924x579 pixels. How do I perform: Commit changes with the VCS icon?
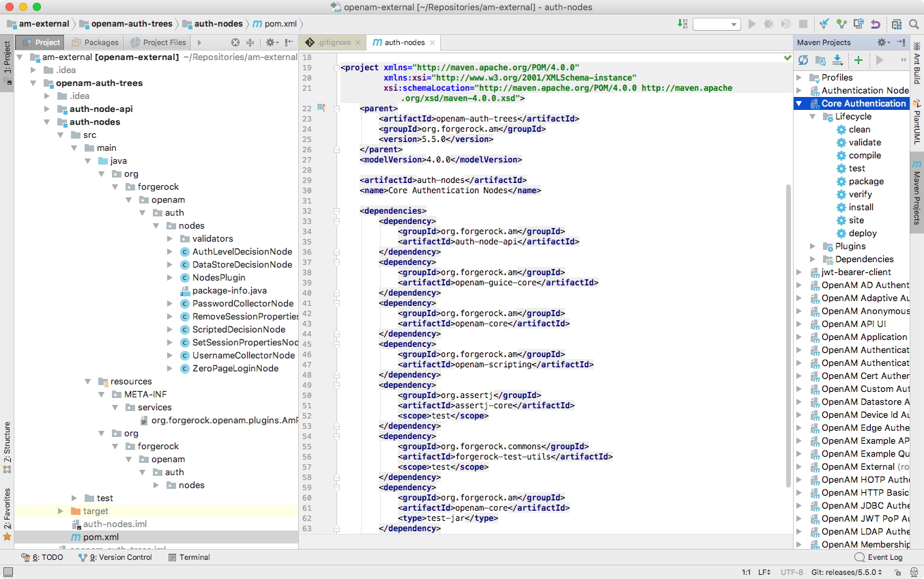click(842, 23)
